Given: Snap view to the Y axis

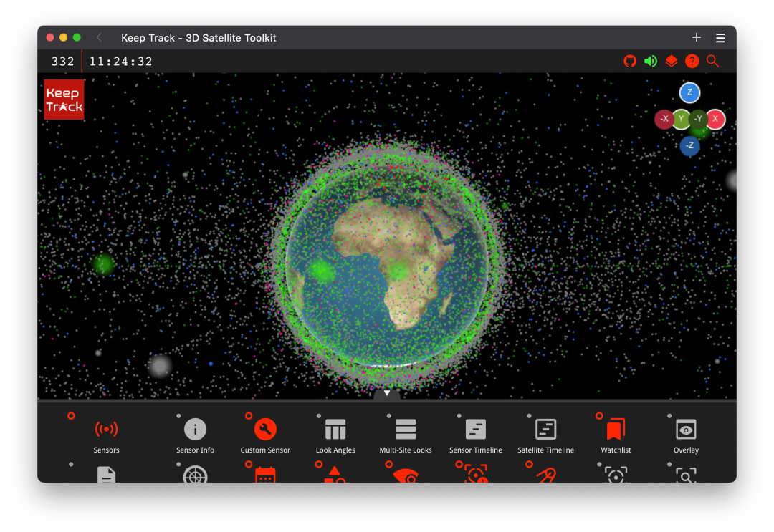Looking at the screenshot, I should 682,119.
